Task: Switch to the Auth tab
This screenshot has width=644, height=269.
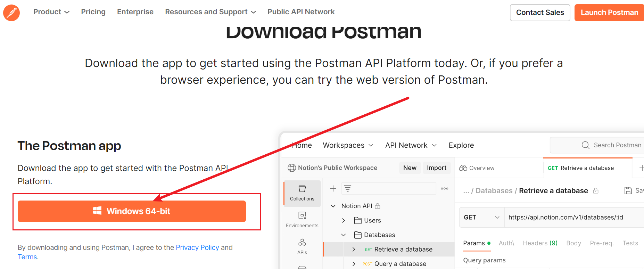Action: 506,243
